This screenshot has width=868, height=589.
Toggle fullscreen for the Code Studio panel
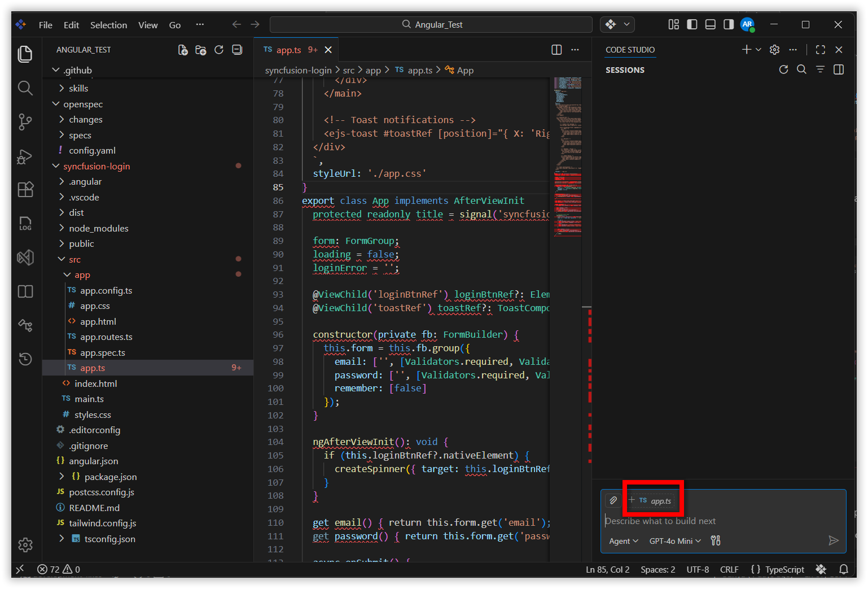820,50
